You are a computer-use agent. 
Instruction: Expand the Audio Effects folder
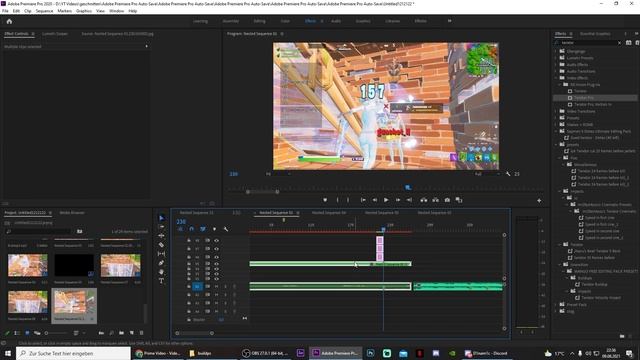click(556, 64)
